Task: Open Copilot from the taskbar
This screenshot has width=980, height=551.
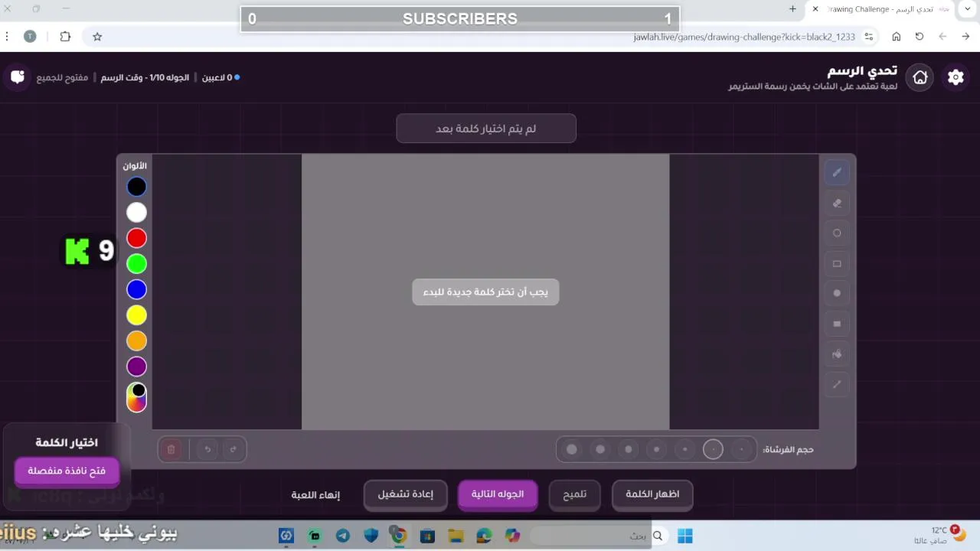Action: pyautogui.click(x=512, y=536)
